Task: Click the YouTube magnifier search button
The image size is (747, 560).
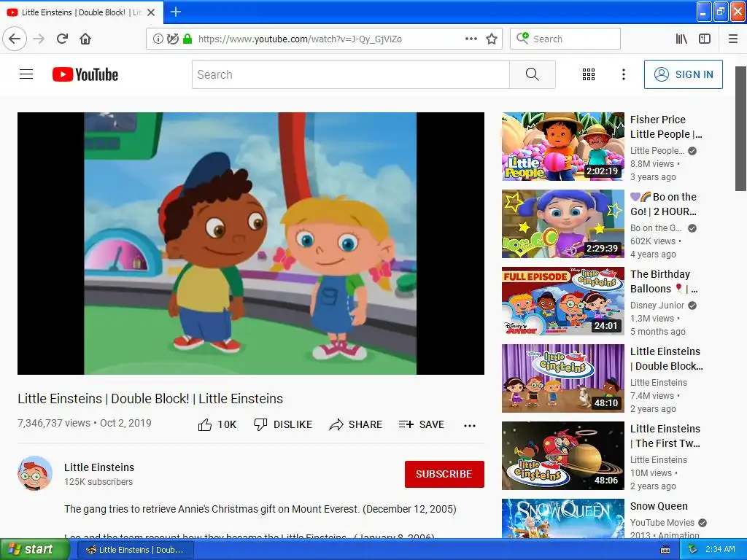Action: pyautogui.click(x=532, y=74)
